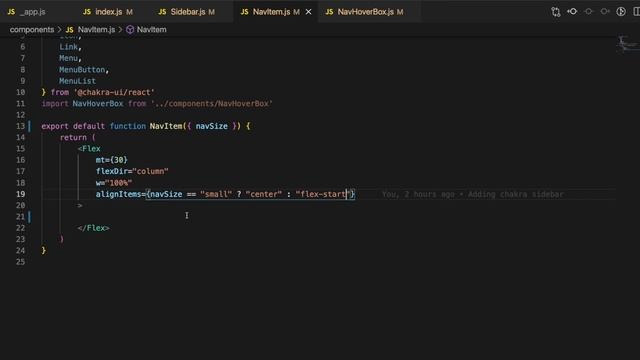Click line number 13 in gutter
This screenshot has width=640, height=360.
[x=20, y=126]
